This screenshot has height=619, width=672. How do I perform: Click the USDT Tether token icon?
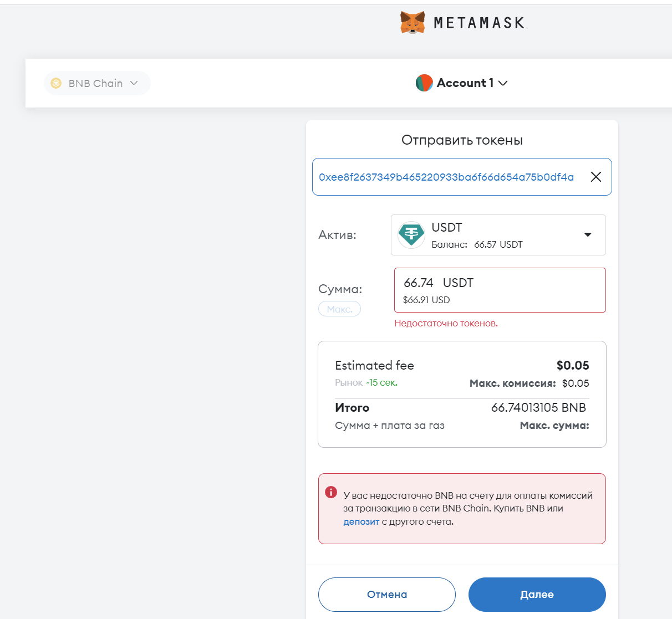[411, 235]
